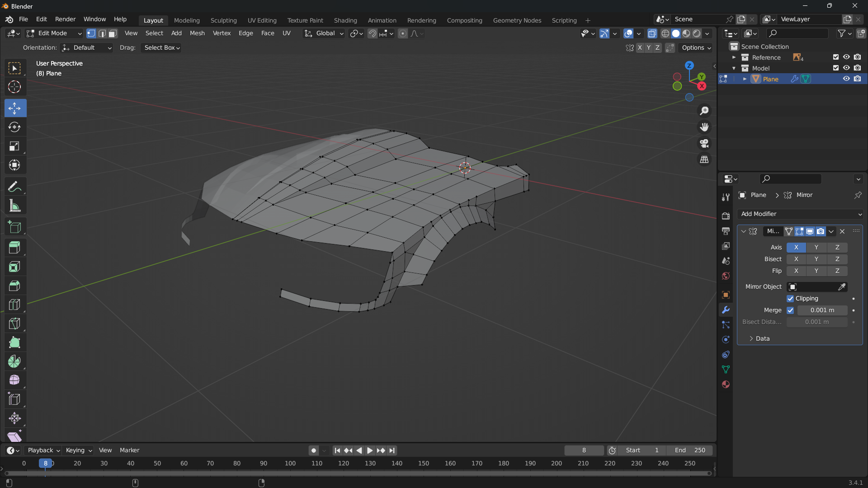Screen dimensions: 868x488
Task: Disable the Merge checkbox
Action: coord(790,310)
